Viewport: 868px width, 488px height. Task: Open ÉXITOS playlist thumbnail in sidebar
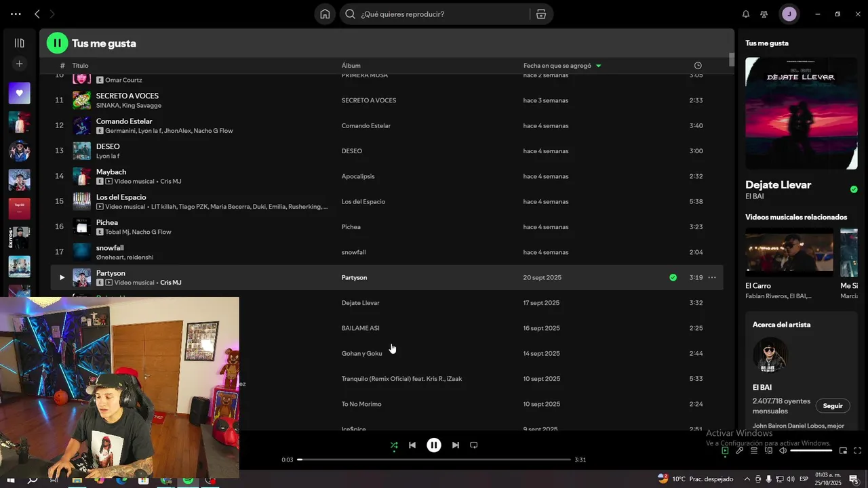(x=19, y=237)
